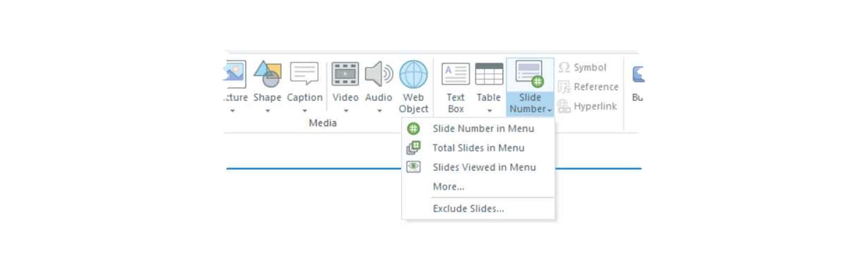Choose Exclude Slides... from menu
Screen dimensions: 868x275
(468, 209)
